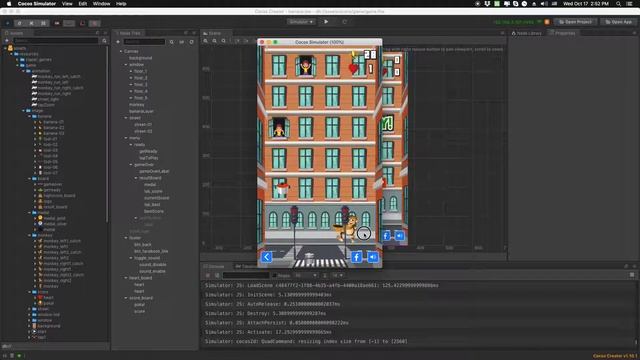The height and width of the screenshot is (360, 640).
Task: Open the Edit menu
Action: [82, 4]
